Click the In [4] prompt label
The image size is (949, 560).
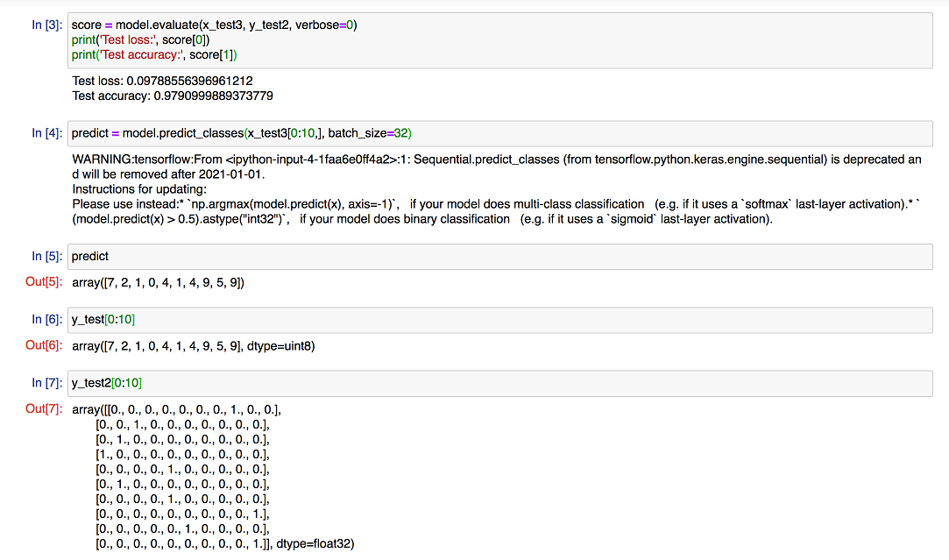46,133
